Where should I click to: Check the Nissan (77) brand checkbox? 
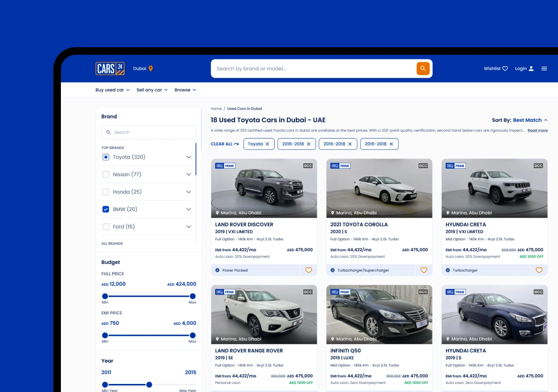[x=106, y=174]
